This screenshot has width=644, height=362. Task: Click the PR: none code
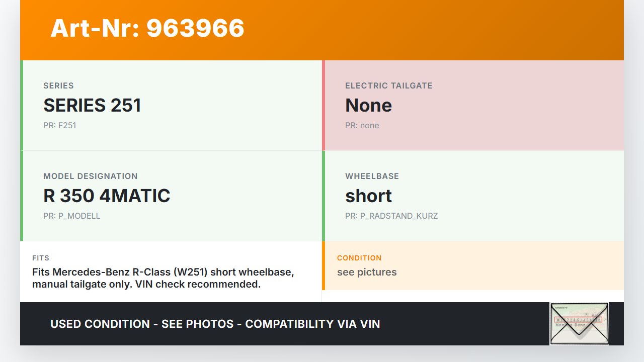(x=362, y=125)
